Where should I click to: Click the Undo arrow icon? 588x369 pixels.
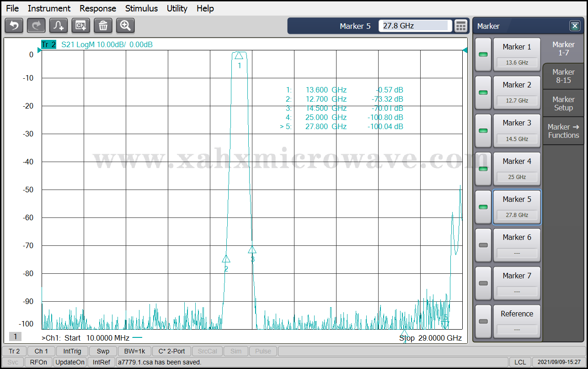click(x=14, y=26)
